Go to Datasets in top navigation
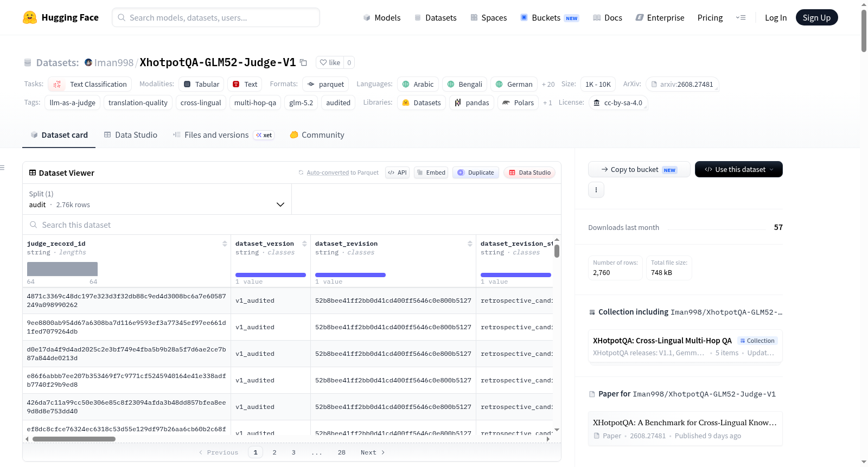Image resolution: width=868 pixels, height=467 pixels. click(436, 17)
